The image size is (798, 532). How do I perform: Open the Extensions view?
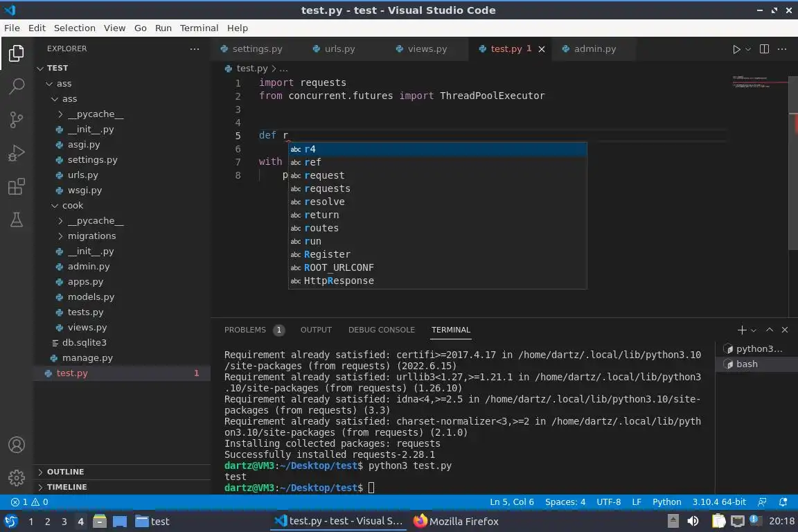[x=17, y=186]
